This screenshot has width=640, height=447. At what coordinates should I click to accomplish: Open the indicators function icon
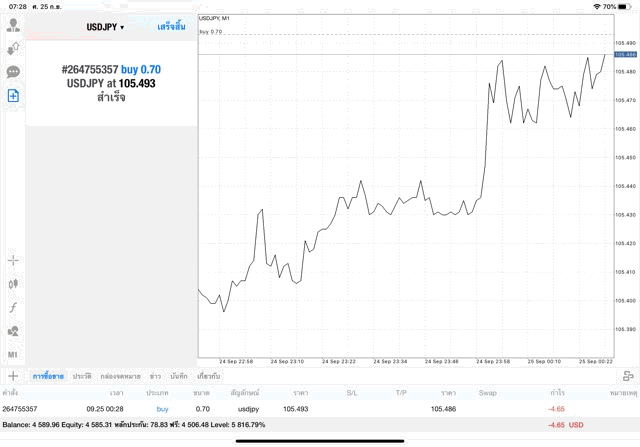click(13, 307)
